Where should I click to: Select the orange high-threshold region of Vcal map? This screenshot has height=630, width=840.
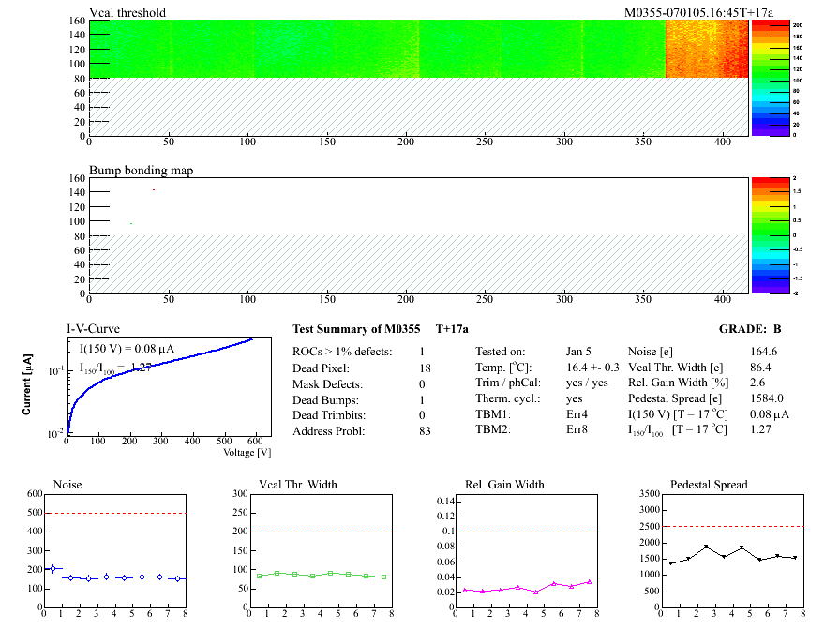(x=707, y=49)
